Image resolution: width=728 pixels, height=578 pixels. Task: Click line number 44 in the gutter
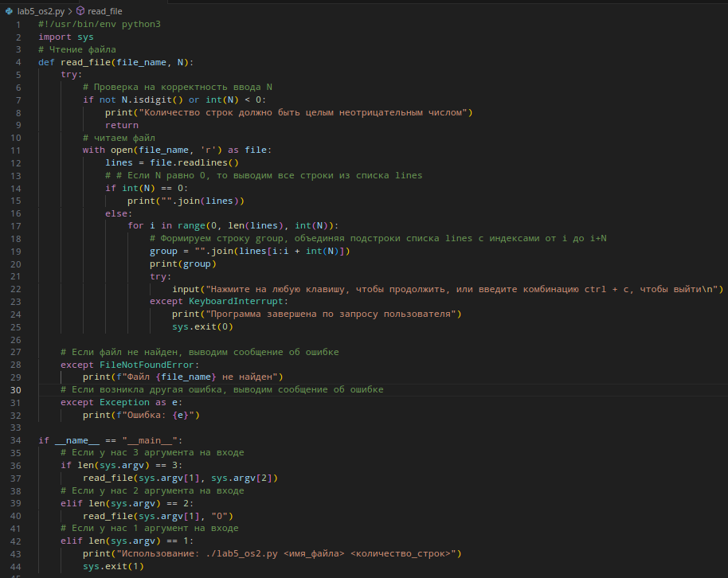(16, 567)
